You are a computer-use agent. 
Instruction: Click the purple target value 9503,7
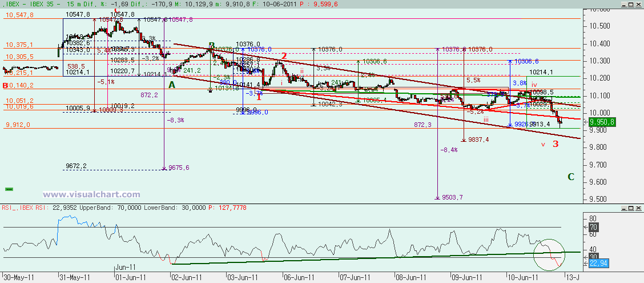tap(453, 197)
